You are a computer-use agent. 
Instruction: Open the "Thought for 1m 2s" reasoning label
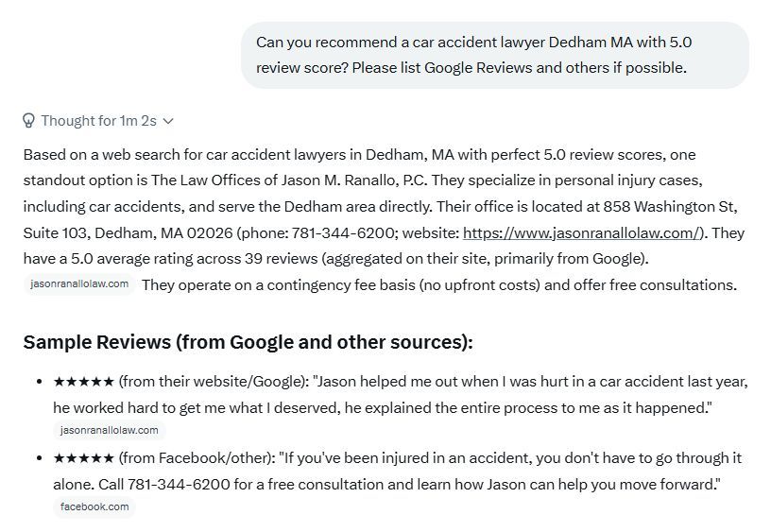pyautogui.click(x=98, y=121)
